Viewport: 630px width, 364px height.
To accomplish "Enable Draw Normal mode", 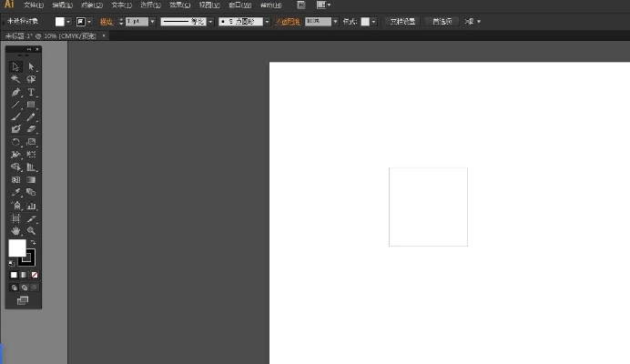I will pyautogui.click(x=14, y=288).
